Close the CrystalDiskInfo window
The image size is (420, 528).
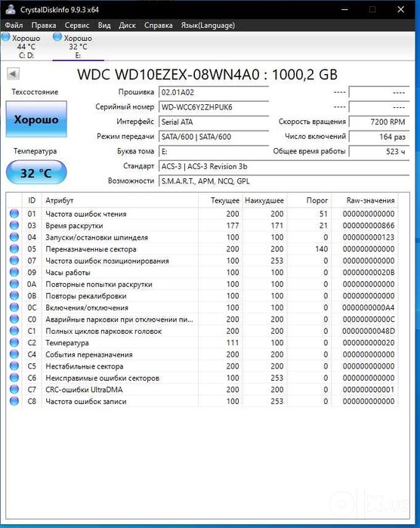[x=400, y=9]
